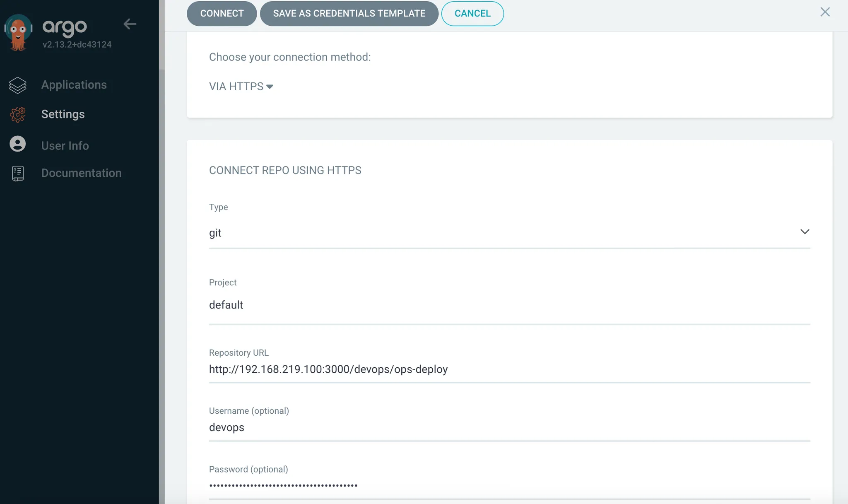Image resolution: width=848 pixels, height=504 pixels.
Task: Click SAVE AS CREDENTIALS TEMPLATE button
Action: click(349, 14)
